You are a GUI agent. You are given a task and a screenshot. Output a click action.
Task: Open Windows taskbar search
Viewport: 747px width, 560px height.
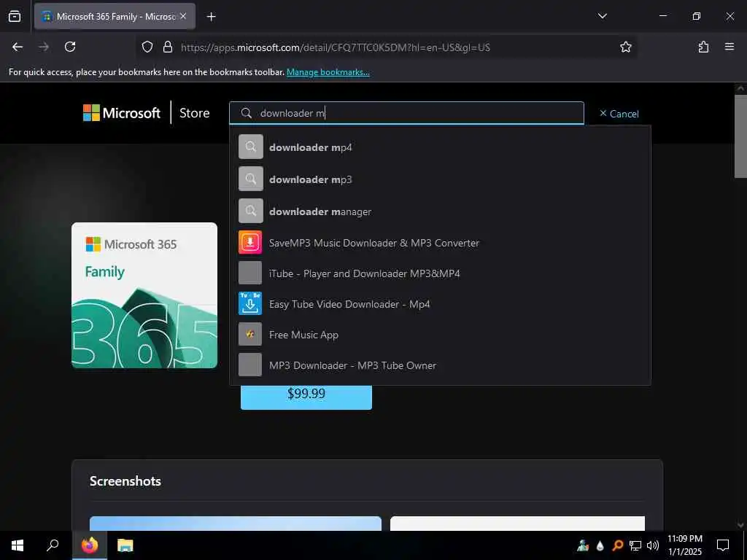tap(53, 545)
